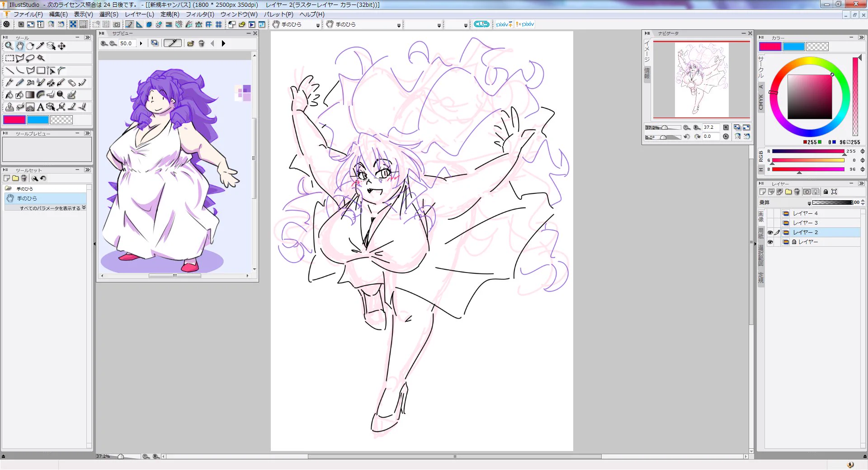Viewport: 868px width, 470px height.
Task: Select the Eraser tool
Action: pyautogui.click(x=72, y=83)
